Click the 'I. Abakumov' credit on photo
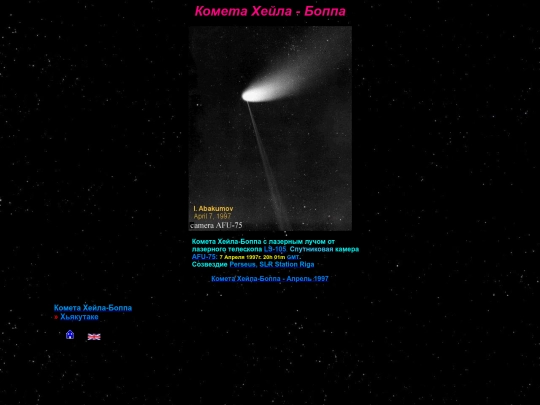Screen dimensions: 540x405 [213, 209]
